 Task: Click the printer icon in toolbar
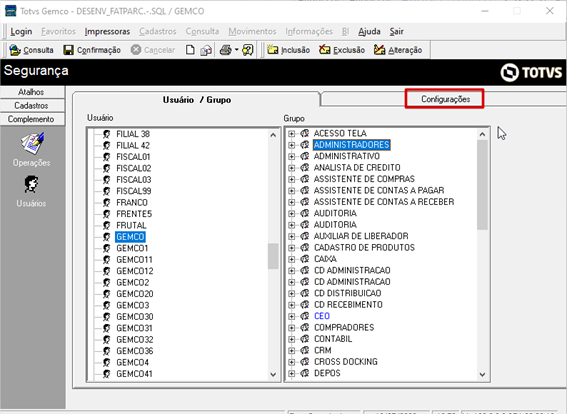226,50
